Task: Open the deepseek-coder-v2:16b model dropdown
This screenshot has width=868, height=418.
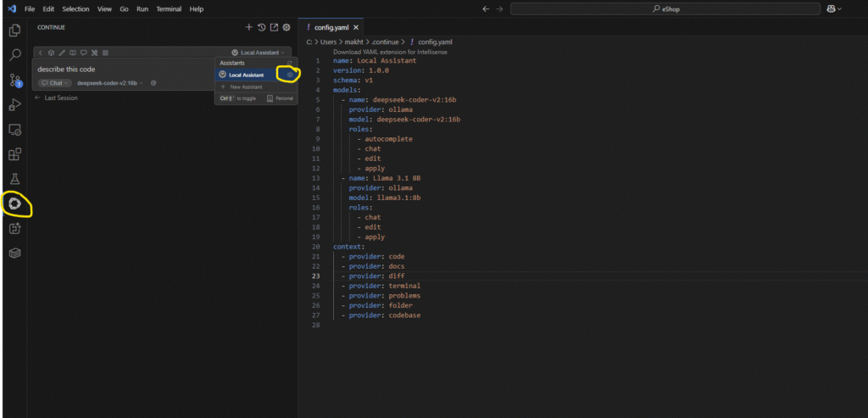Action: coord(109,82)
